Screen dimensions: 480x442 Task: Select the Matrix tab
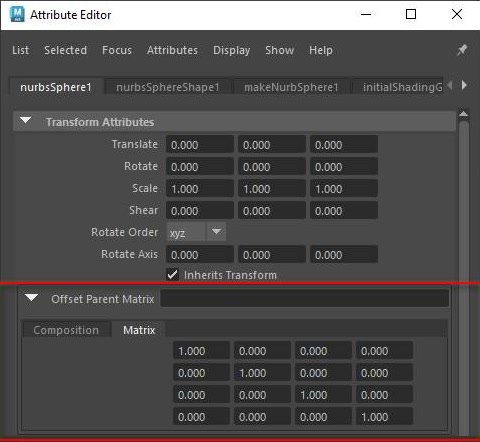pos(139,330)
